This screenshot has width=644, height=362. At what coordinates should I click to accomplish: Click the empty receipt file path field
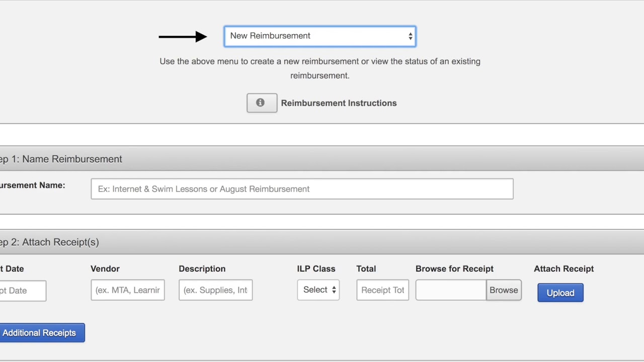point(451,290)
